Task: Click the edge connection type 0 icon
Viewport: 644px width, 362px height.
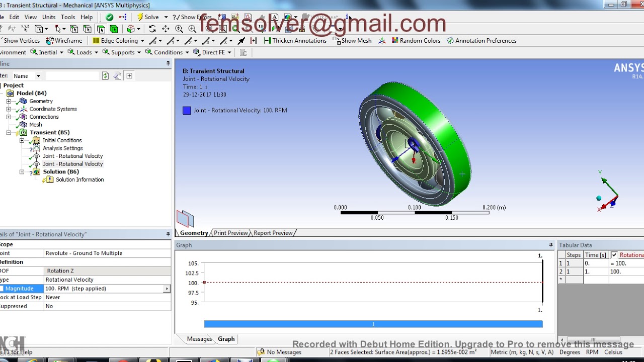Action: pyautogui.click(x=153, y=41)
